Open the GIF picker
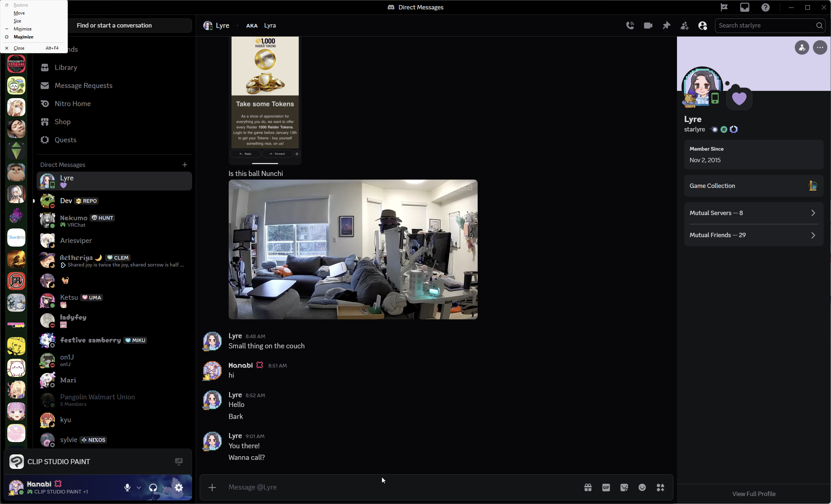The image size is (831, 504). (x=606, y=487)
